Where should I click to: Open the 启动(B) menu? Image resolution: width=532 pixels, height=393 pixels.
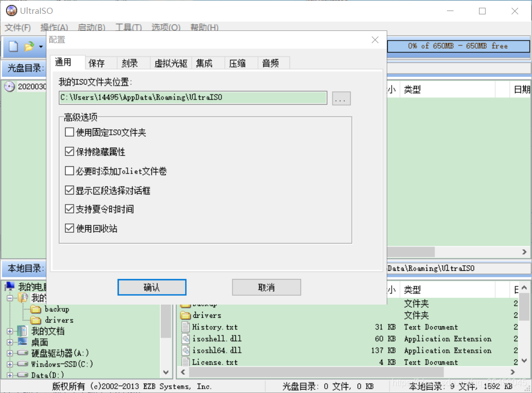92,28
